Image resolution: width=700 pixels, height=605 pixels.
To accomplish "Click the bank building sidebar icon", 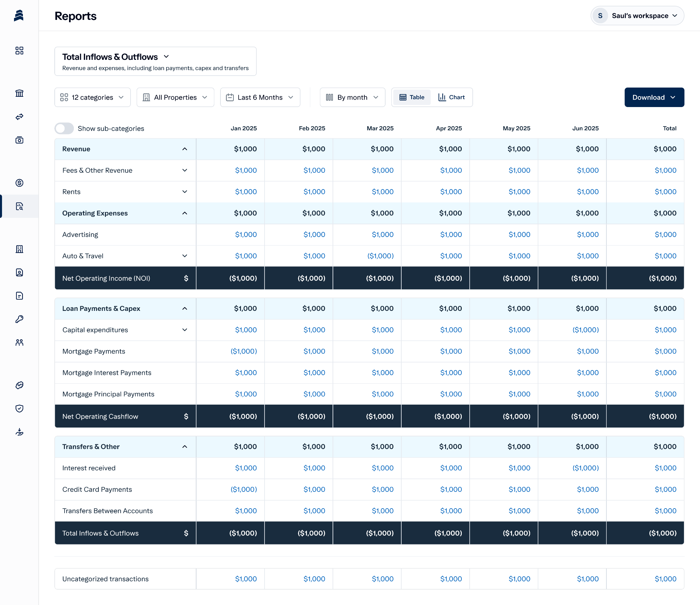I will click(x=19, y=93).
